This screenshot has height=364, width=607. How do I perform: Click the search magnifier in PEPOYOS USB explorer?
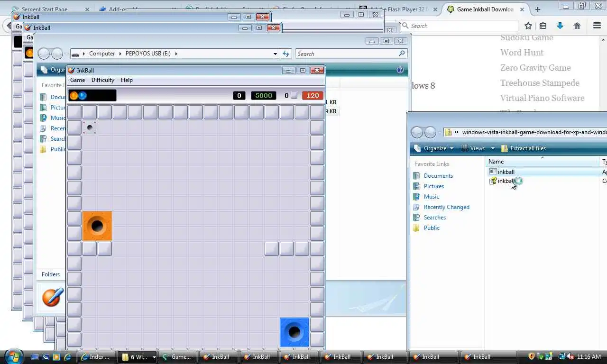pyautogui.click(x=402, y=54)
